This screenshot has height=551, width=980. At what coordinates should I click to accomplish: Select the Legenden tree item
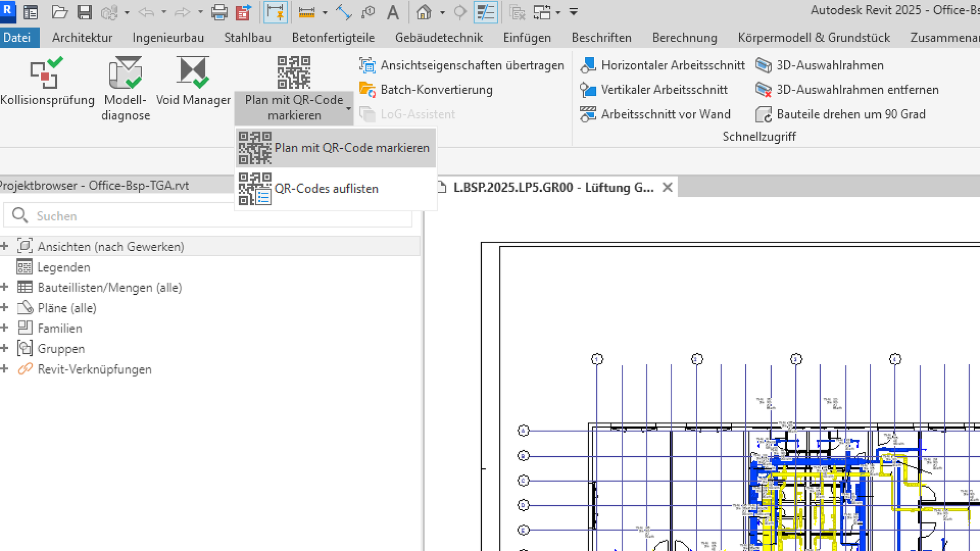point(63,267)
